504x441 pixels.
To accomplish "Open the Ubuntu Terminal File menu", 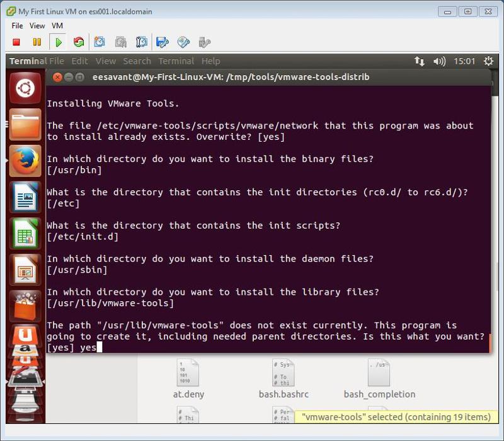I will pos(57,61).
